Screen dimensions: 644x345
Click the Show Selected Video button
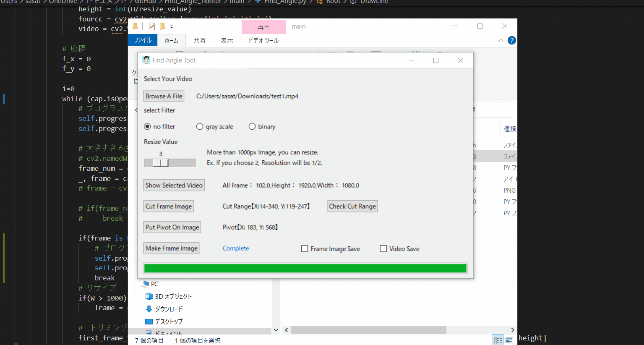tap(174, 185)
